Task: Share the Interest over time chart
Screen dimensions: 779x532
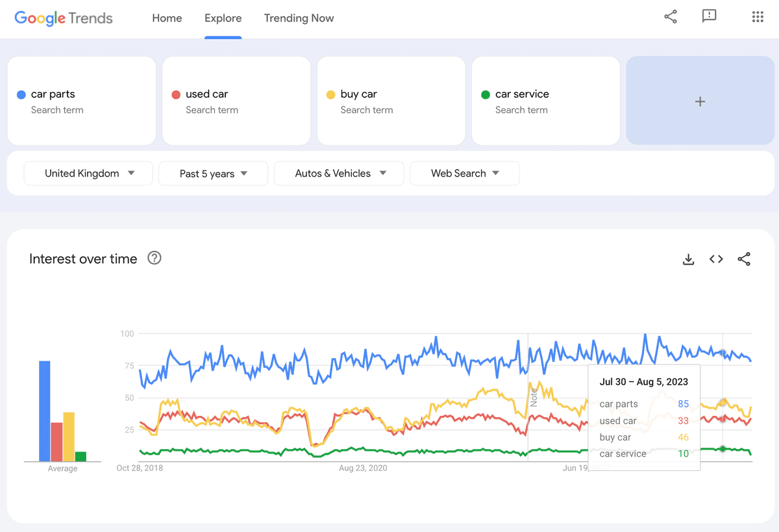Action: pos(744,260)
